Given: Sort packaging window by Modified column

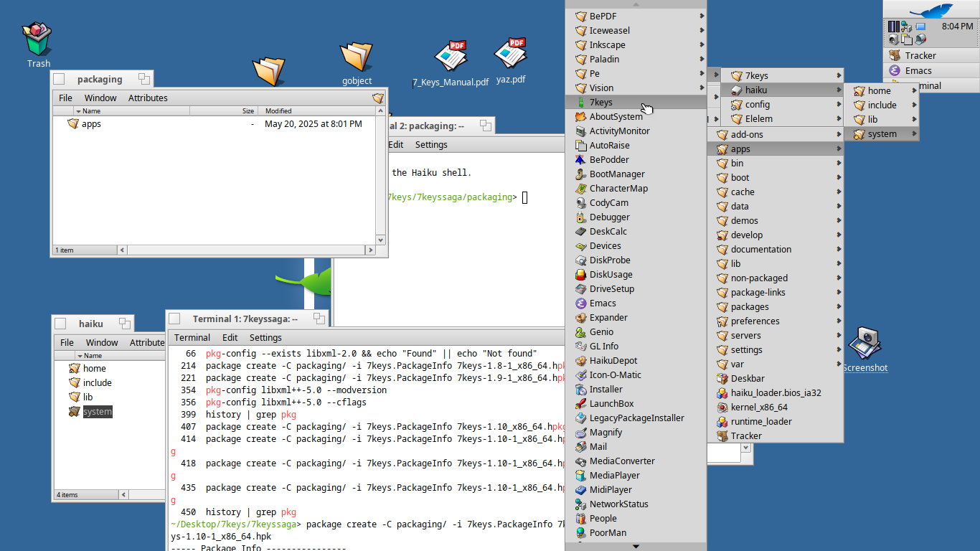Looking at the screenshot, I should point(319,111).
